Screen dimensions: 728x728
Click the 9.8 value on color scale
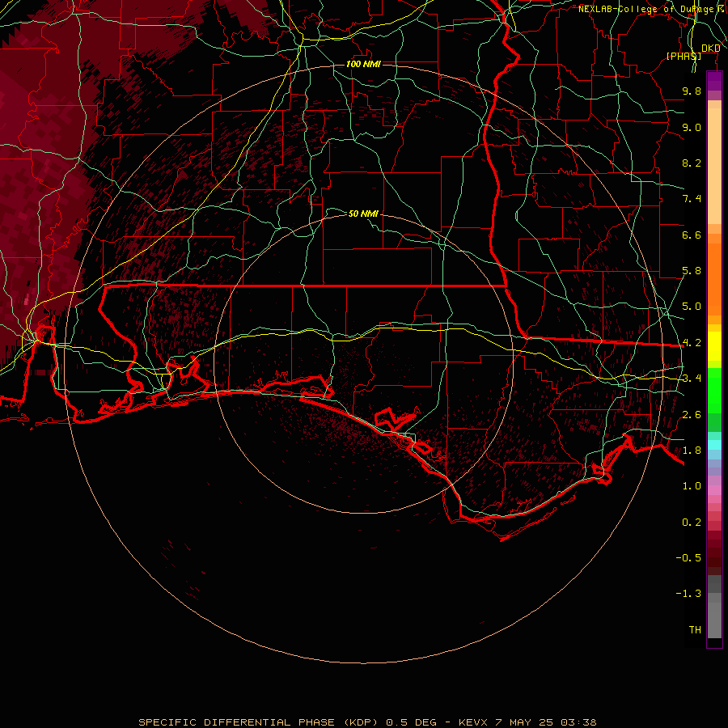coord(692,91)
